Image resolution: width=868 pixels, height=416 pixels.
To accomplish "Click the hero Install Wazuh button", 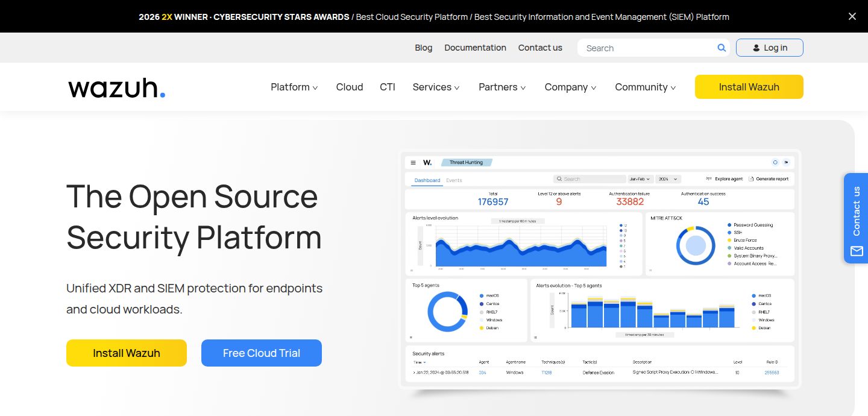I will pos(127,353).
